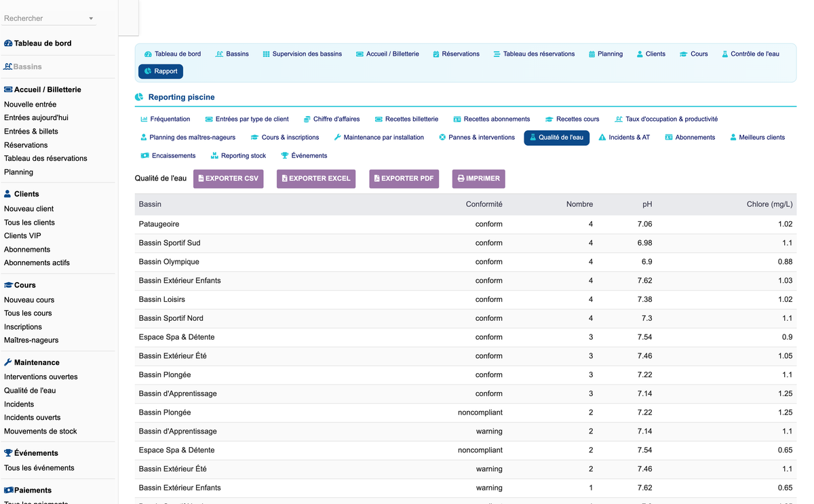814x504 pixels.
Task: Click the EXPORTER CSV button
Action: click(229, 179)
